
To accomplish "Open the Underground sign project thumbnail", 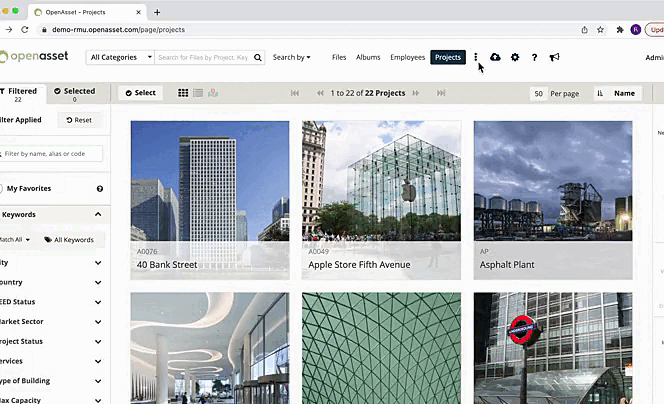I will [553, 348].
